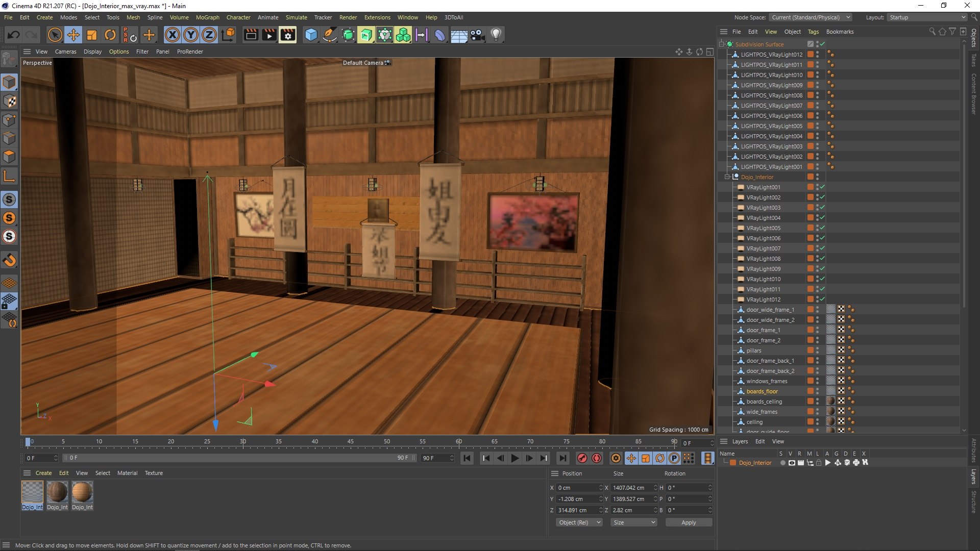Toggle Subdivision Surface enable checkmark
Screen dimensions: 980x551
click(822, 44)
